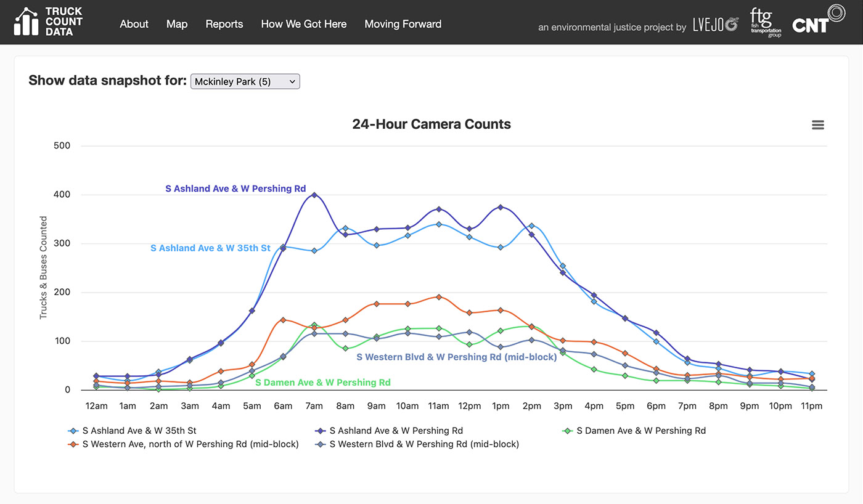Toggle visibility of S Western Blvd mid-block series
This screenshot has width=863, height=504.
(x=424, y=444)
